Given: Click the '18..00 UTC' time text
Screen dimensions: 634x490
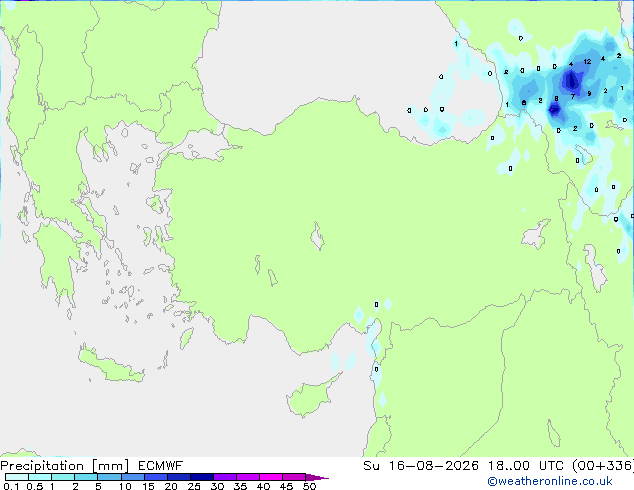Looking at the screenshot, I should pos(525,466).
